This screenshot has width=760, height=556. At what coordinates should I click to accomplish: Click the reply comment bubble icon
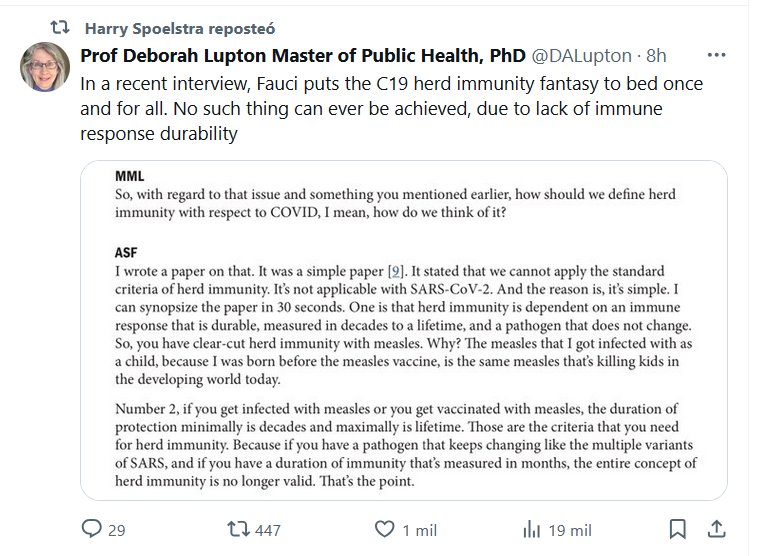(92, 529)
